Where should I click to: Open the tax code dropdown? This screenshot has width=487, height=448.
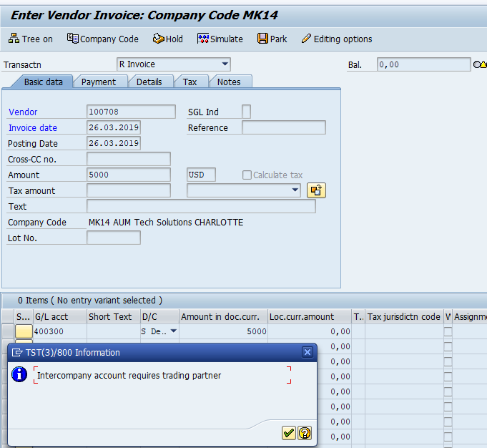(295, 190)
